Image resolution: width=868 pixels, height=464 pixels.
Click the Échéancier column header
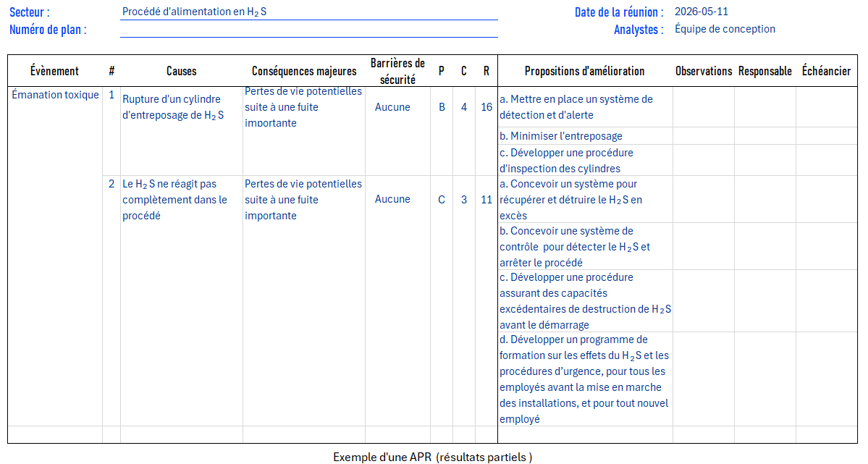(x=827, y=71)
